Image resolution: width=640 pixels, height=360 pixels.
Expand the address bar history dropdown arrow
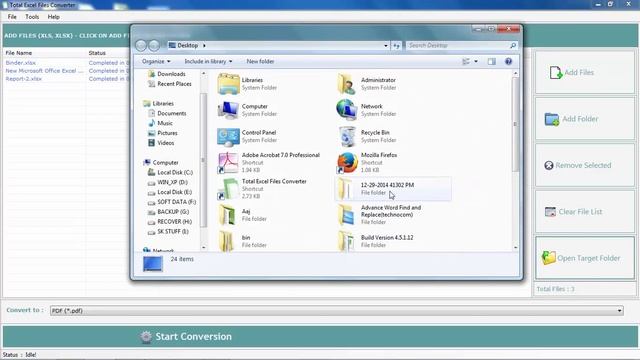(386, 45)
